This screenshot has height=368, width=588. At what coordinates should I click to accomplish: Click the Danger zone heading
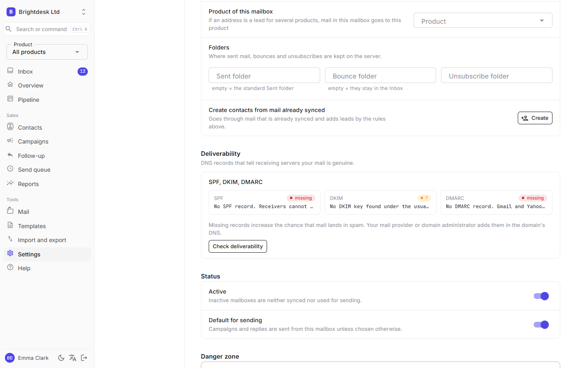220,357
